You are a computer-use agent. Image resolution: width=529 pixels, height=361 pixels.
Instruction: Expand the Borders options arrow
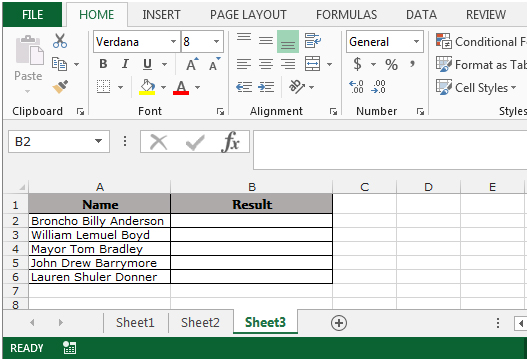[120, 87]
